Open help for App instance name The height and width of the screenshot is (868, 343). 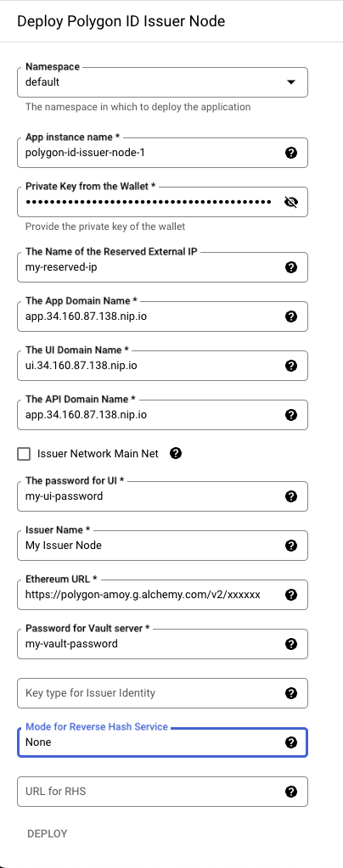click(x=291, y=153)
